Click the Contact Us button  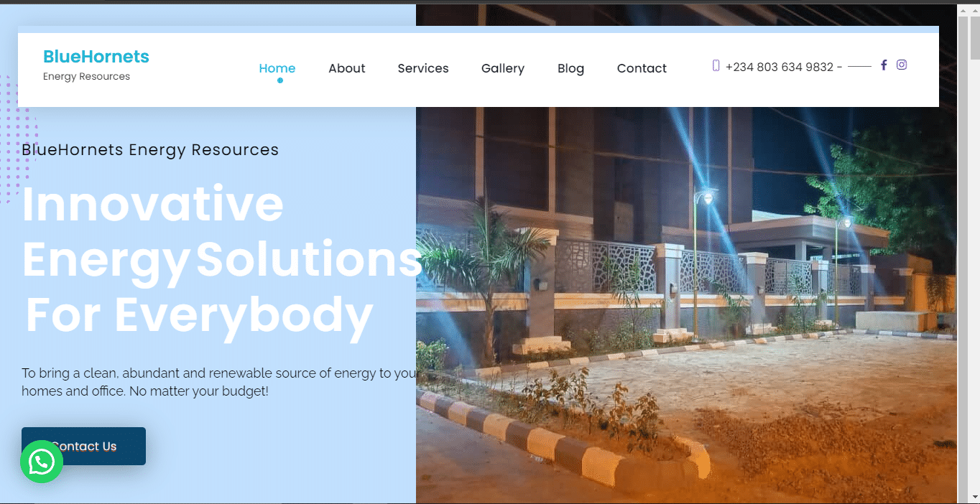click(x=83, y=446)
